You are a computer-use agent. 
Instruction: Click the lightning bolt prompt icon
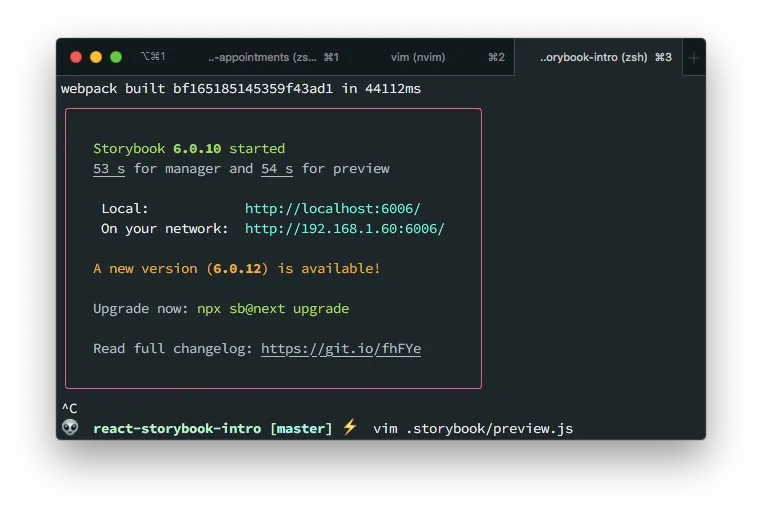[350, 427]
